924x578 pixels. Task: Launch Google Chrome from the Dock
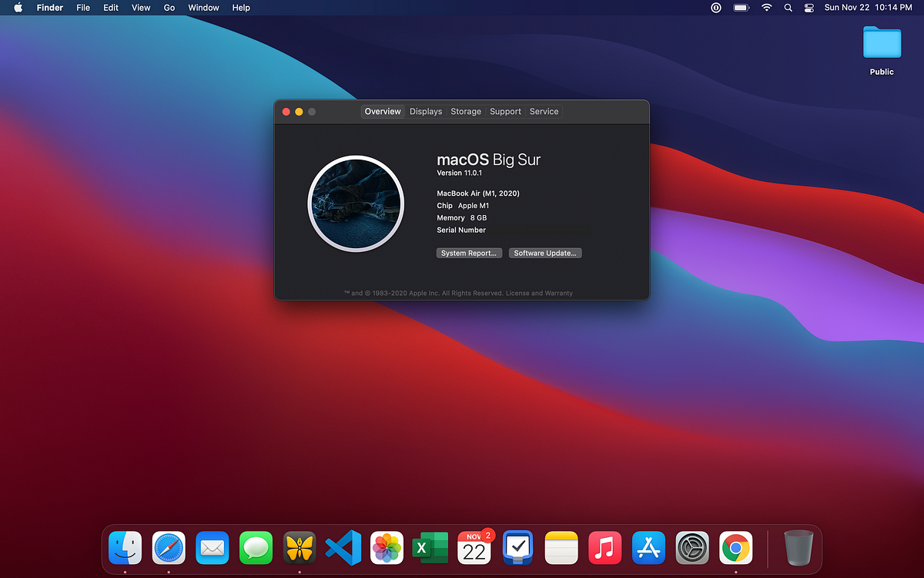736,548
